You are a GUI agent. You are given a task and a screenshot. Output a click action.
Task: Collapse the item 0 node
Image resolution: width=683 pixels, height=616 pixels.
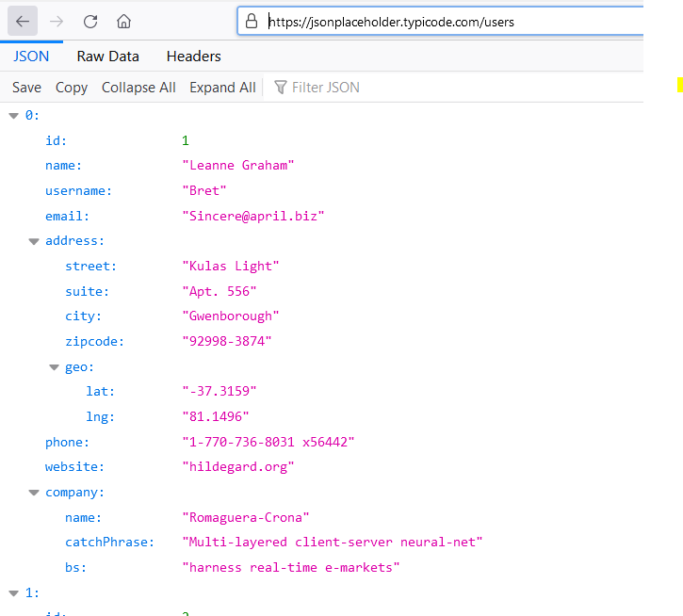click(x=14, y=116)
